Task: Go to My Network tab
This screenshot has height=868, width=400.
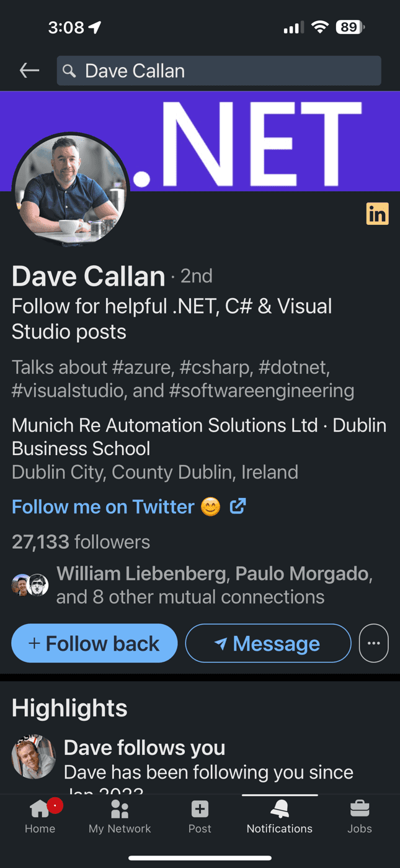Action: (x=120, y=816)
